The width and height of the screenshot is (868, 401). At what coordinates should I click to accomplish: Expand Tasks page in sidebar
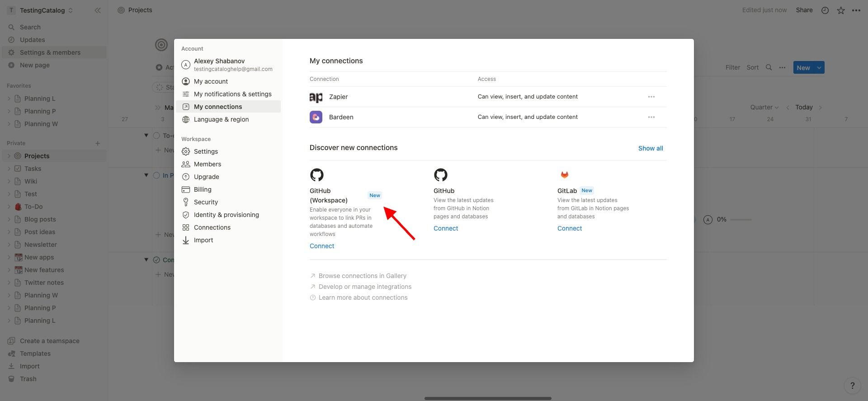[9, 169]
